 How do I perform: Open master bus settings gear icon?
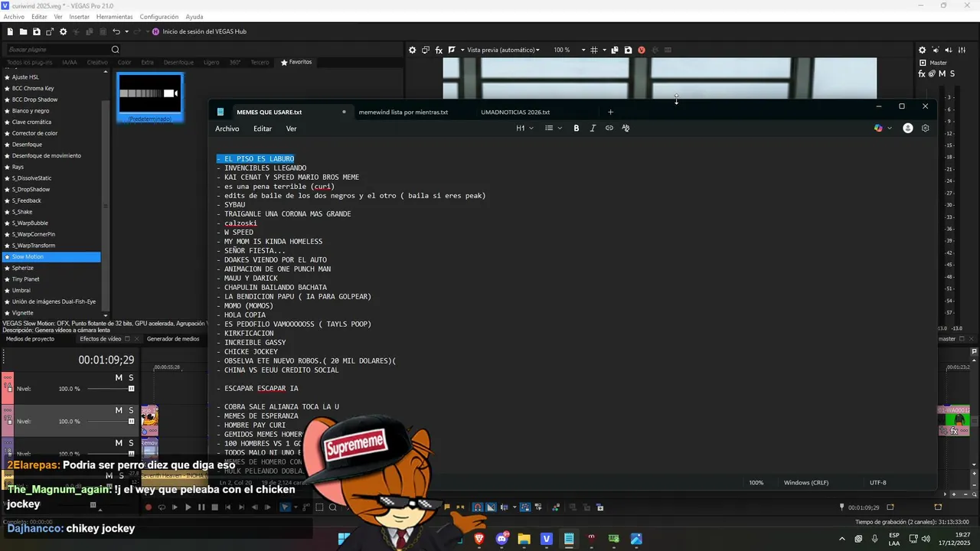click(922, 50)
